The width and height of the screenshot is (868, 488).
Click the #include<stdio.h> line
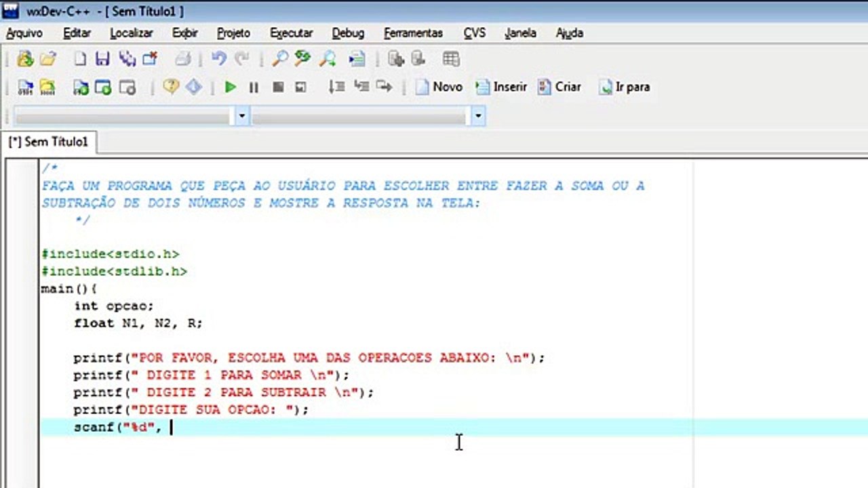111,254
